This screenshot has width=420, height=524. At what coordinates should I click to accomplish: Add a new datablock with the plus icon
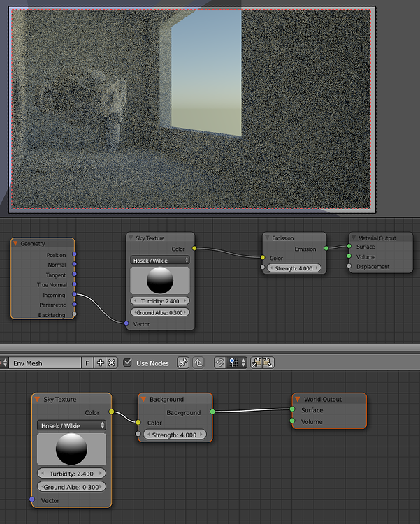(101, 363)
